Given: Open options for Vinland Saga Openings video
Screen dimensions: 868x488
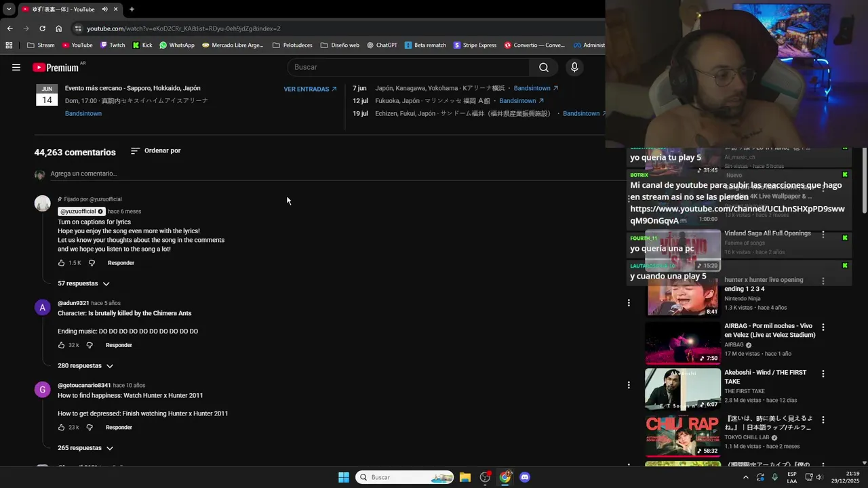Looking at the screenshot, I should (823, 235).
